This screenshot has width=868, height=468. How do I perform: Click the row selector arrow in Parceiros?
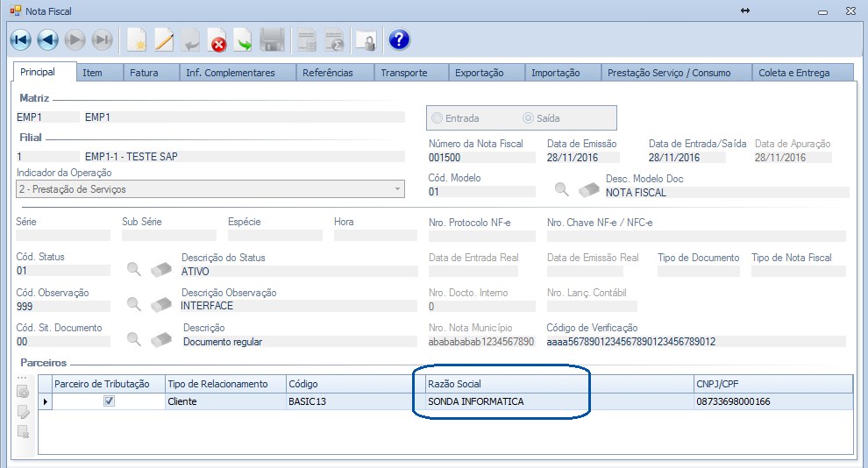(x=45, y=401)
